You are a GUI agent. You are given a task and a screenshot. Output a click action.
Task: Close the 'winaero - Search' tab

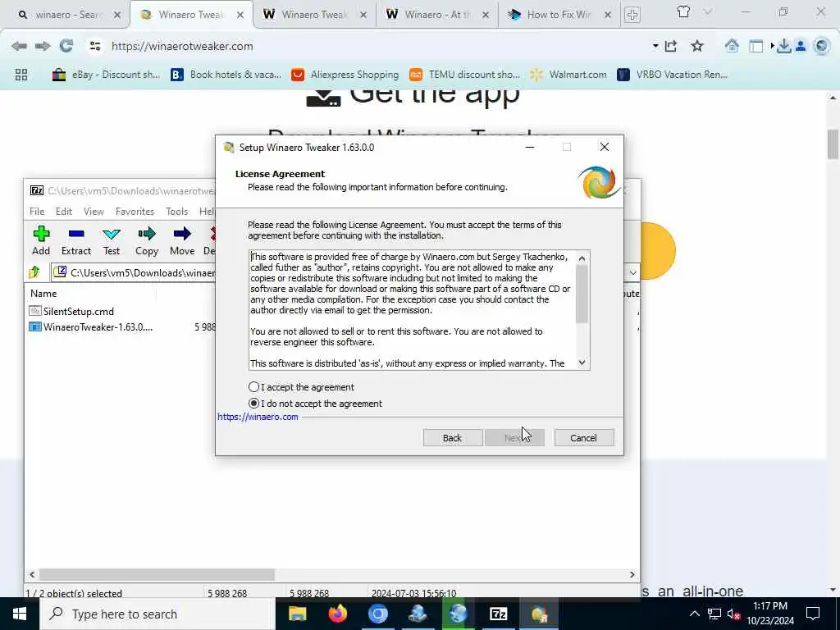[x=117, y=15]
